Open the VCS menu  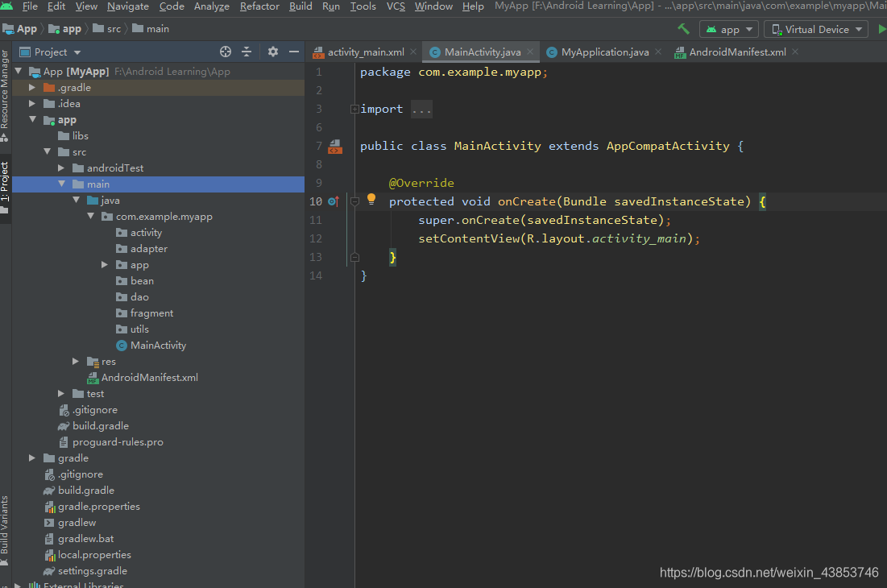[396, 6]
